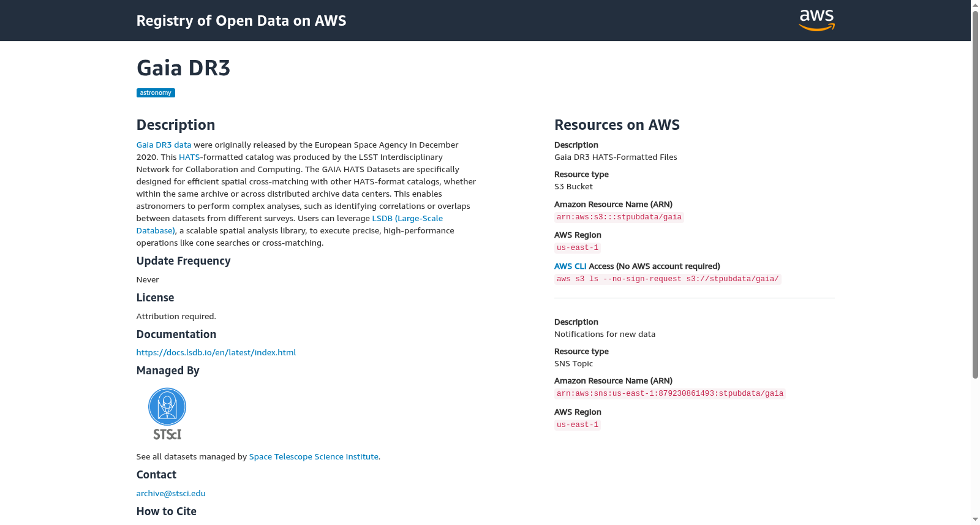
Task: Click the Resources on AWS heading
Action: click(617, 125)
